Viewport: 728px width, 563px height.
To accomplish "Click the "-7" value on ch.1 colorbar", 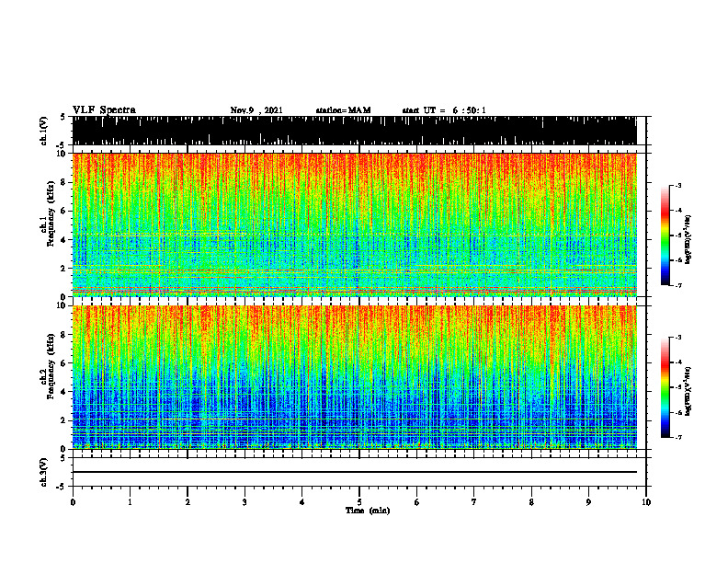I will pyautogui.click(x=678, y=285).
